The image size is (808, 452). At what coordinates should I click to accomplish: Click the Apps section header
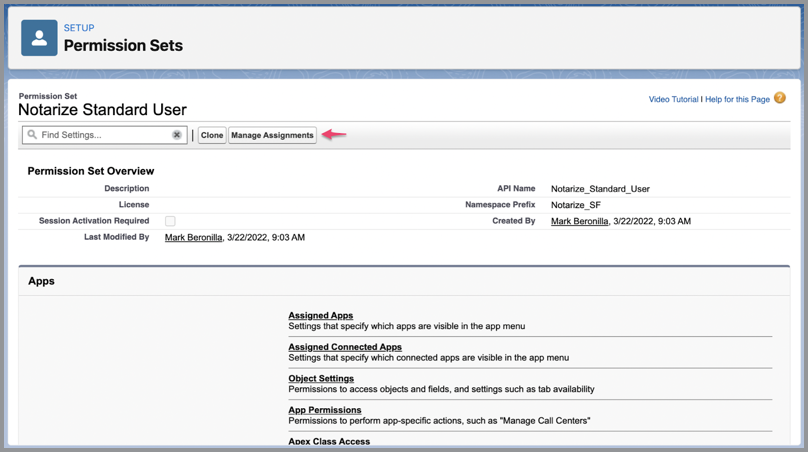(x=41, y=281)
